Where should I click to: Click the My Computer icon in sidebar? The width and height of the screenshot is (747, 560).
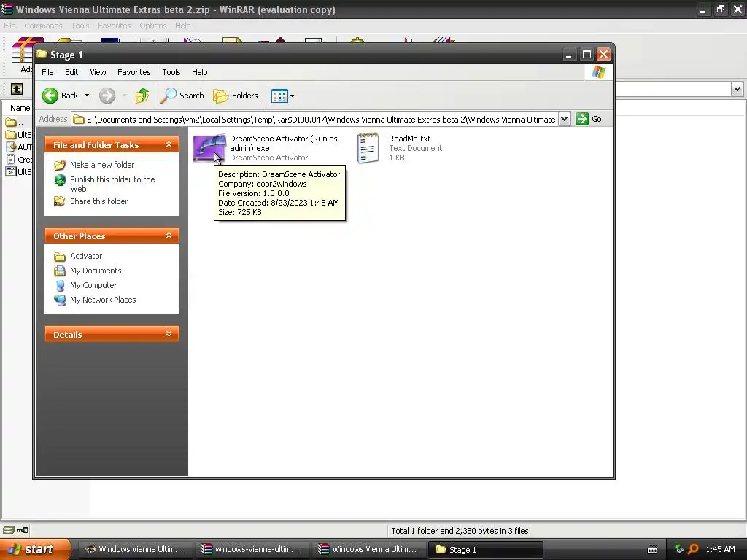pyautogui.click(x=60, y=285)
